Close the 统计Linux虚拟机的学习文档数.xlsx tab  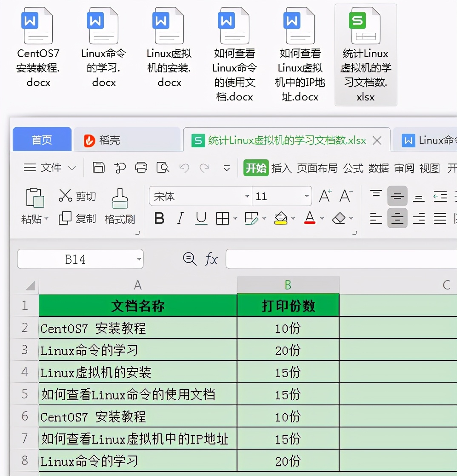(x=377, y=141)
